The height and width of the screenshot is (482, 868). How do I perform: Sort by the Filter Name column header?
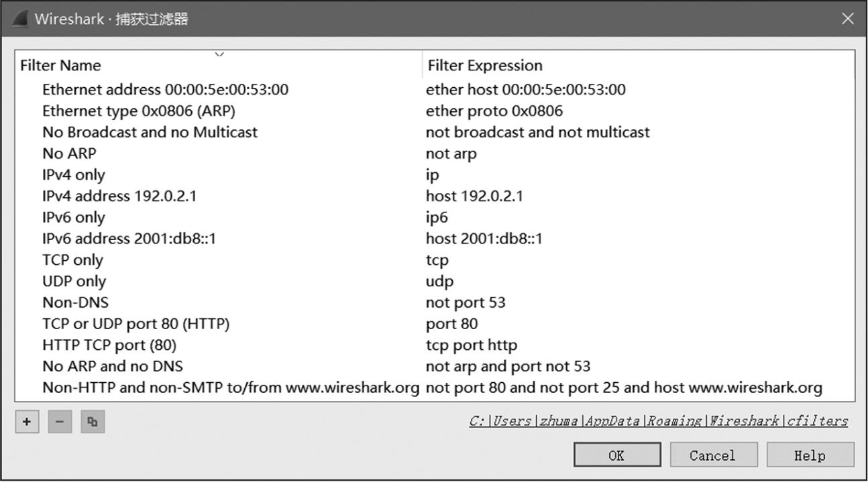(60, 66)
